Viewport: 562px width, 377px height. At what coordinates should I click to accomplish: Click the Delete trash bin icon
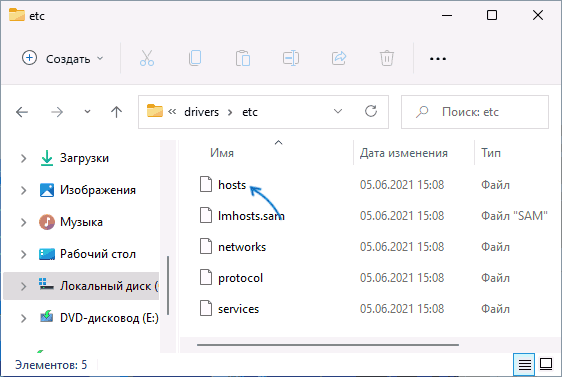[387, 58]
